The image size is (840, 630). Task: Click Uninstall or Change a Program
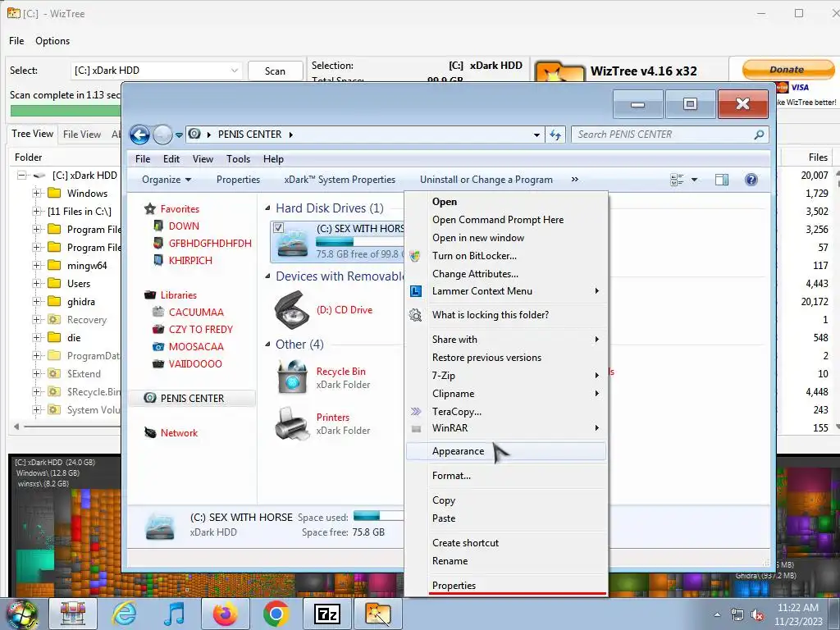(x=486, y=180)
